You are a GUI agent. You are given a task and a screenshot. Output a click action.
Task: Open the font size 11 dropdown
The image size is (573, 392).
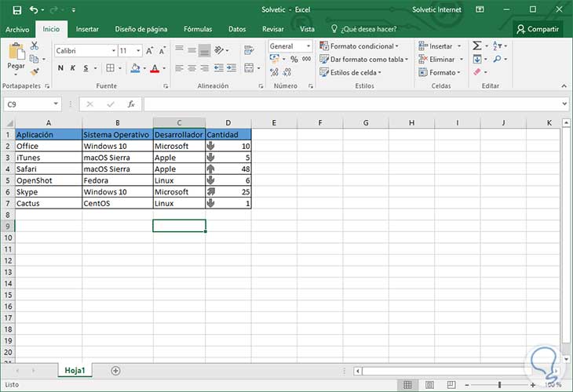coord(138,51)
